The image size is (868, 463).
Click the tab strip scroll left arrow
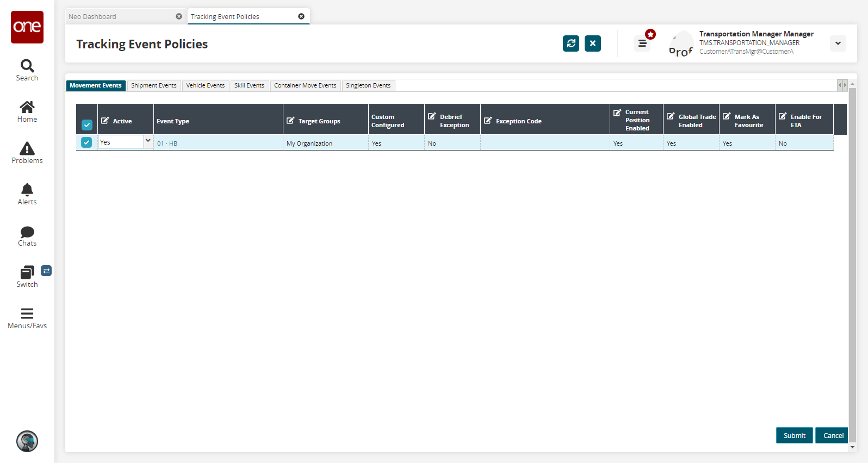pos(840,85)
